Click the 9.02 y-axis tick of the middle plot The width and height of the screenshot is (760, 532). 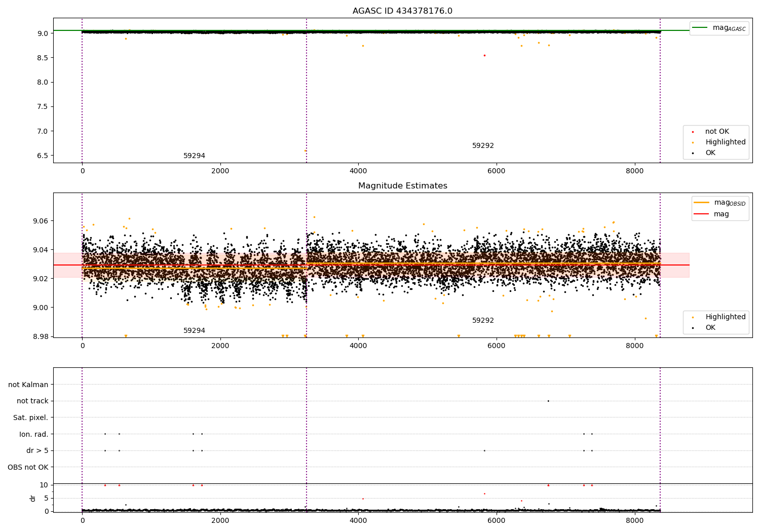[x=41, y=279]
